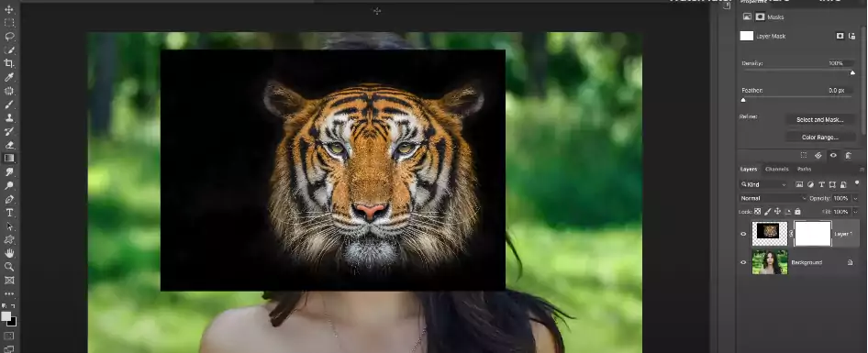Select the Crop tool

pos(9,63)
